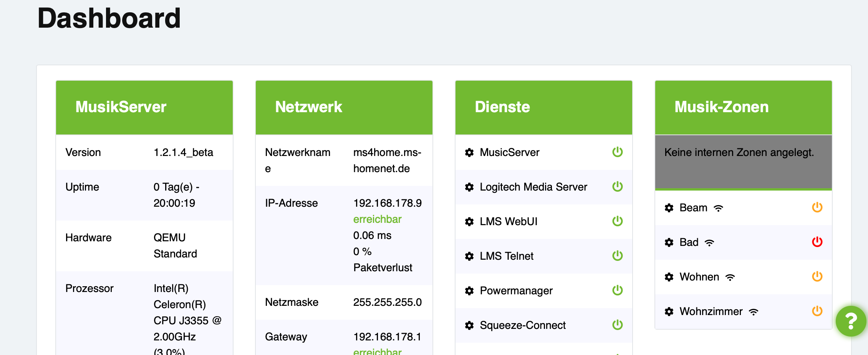868x355 pixels.
Task: Toggle Wohnzimmer zone power button
Action: [x=817, y=311]
